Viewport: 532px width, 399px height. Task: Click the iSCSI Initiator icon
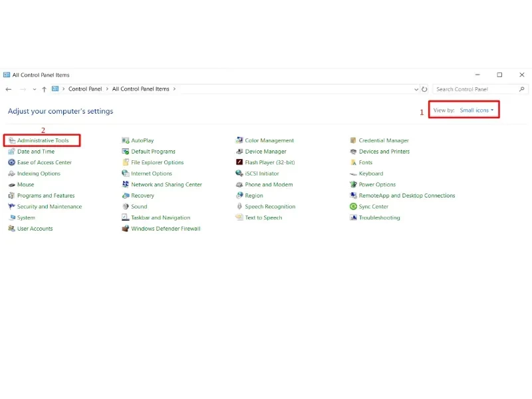click(x=239, y=174)
